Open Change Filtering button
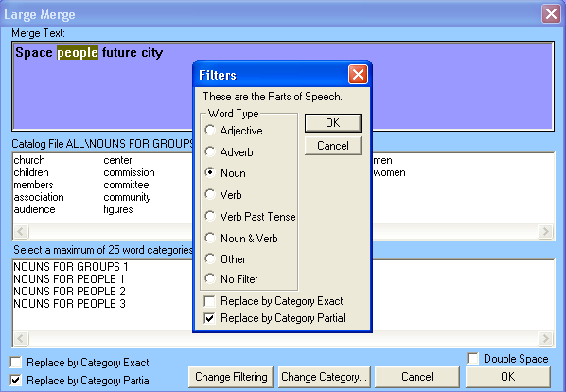 point(231,377)
